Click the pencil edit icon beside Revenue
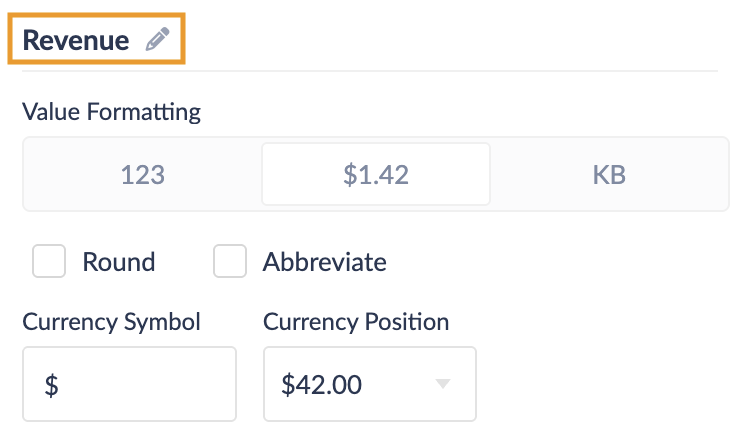 (x=157, y=40)
